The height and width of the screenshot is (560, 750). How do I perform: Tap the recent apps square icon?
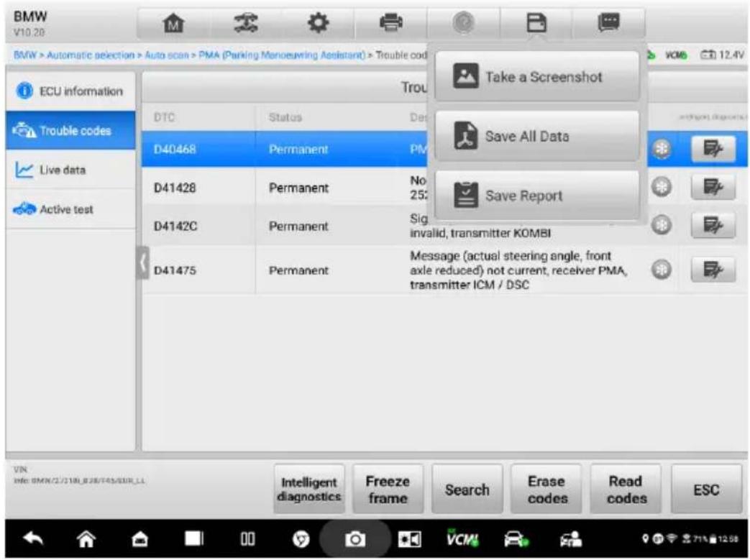click(x=193, y=538)
